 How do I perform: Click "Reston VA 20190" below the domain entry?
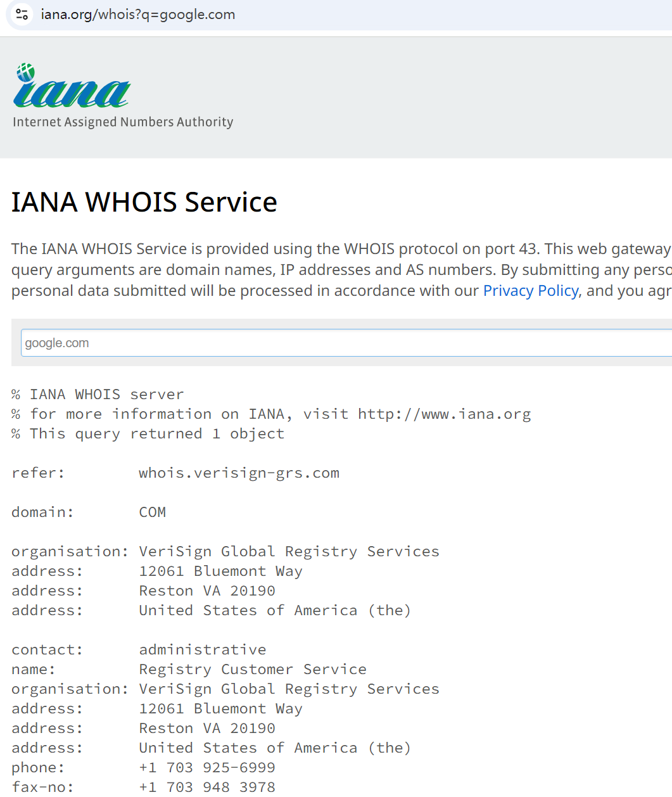tap(207, 590)
